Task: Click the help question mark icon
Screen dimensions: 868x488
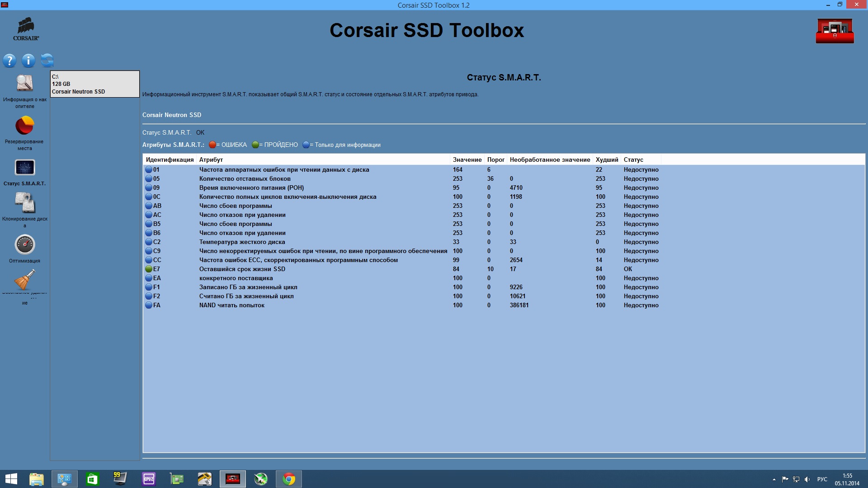Action: [x=9, y=61]
